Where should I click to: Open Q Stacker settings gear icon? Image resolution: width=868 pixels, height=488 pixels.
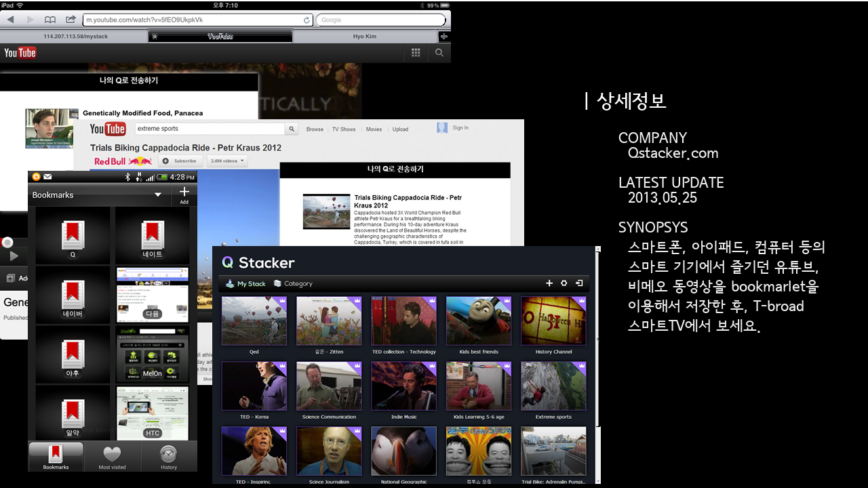coord(564,283)
